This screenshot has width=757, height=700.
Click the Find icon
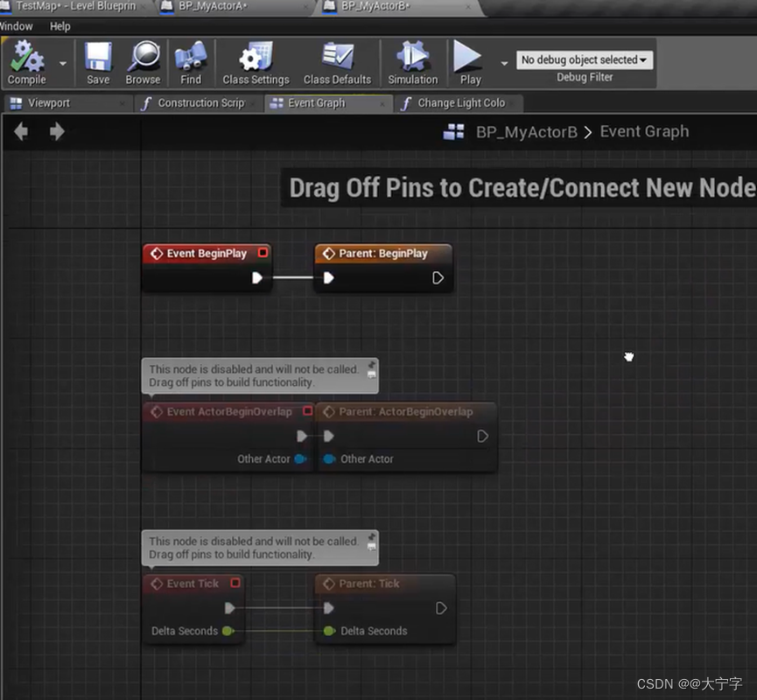[191, 61]
